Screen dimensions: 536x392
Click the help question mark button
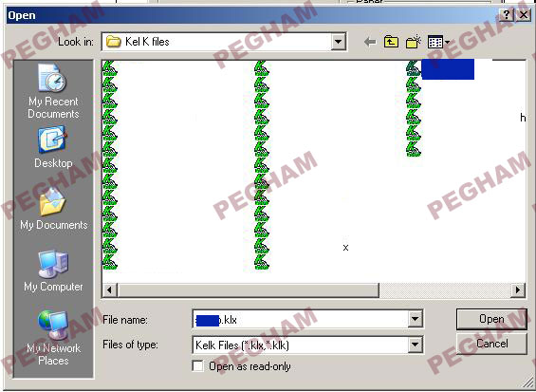pyautogui.click(x=507, y=14)
